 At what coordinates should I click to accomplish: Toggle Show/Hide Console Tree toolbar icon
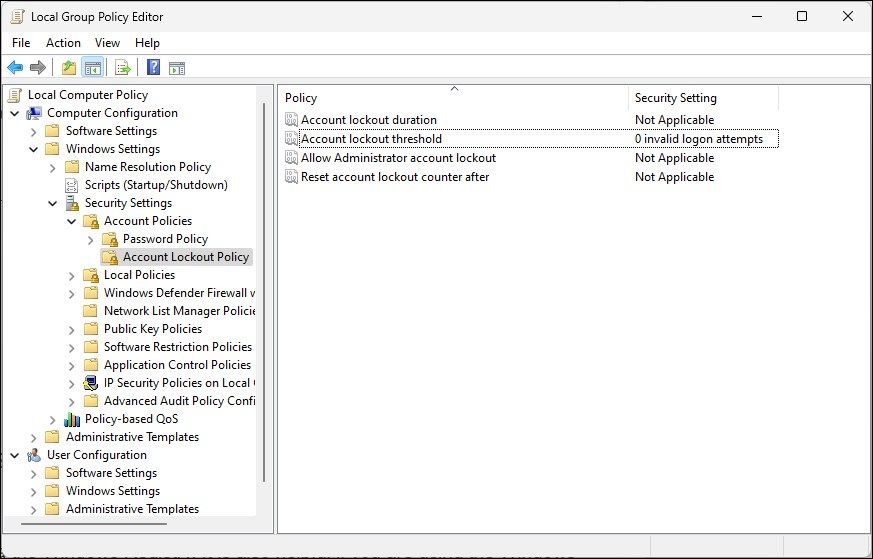[x=92, y=68]
